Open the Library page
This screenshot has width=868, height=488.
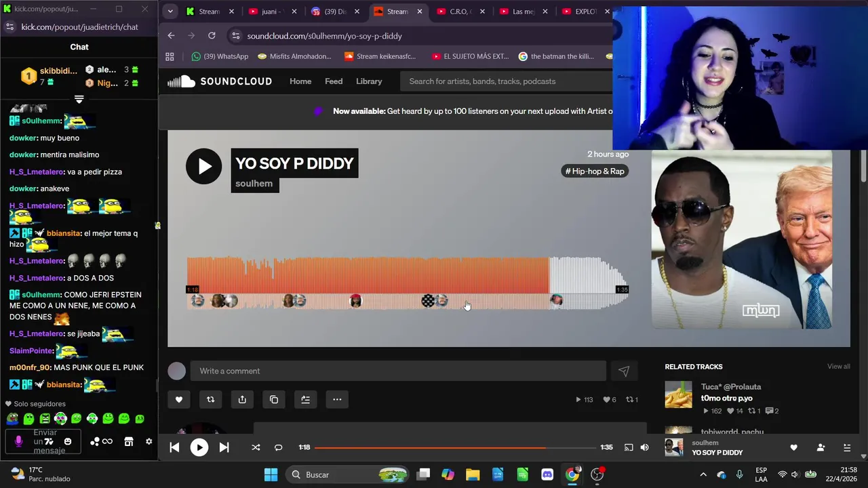[x=369, y=81]
